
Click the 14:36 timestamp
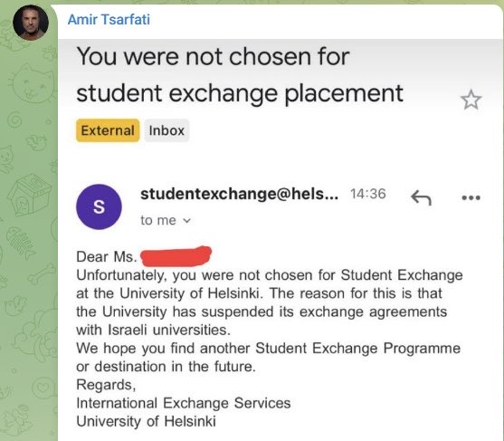pos(367,194)
